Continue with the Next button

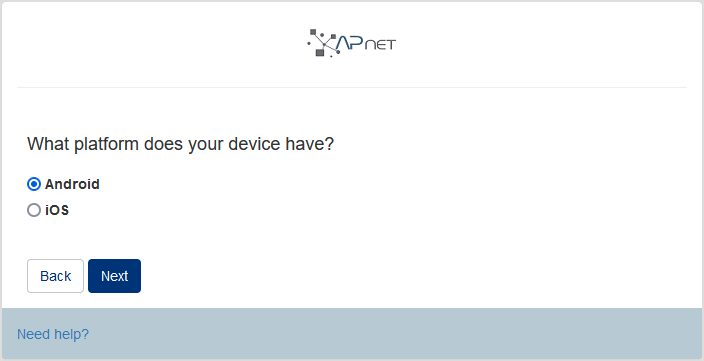point(114,276)
